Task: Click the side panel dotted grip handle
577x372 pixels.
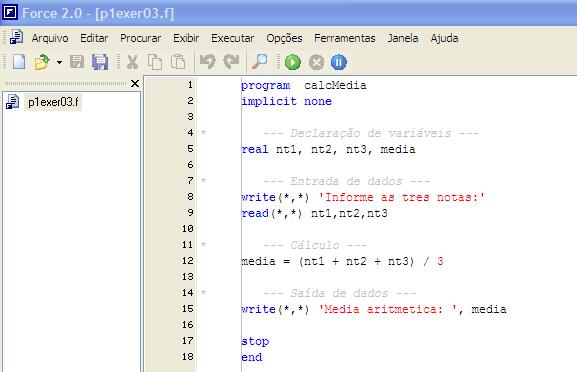Action: click(x=66, y=84)
